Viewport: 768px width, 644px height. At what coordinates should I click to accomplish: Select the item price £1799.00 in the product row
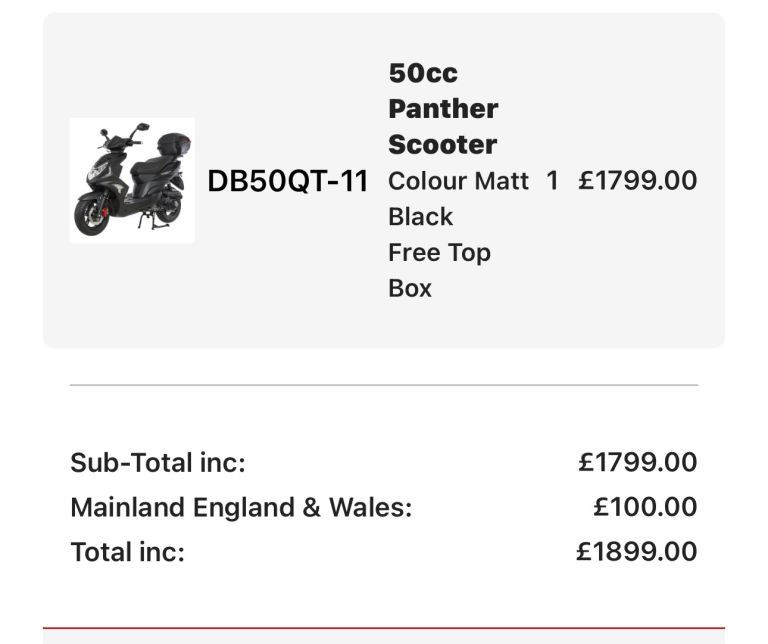click(x=638, y=180)
